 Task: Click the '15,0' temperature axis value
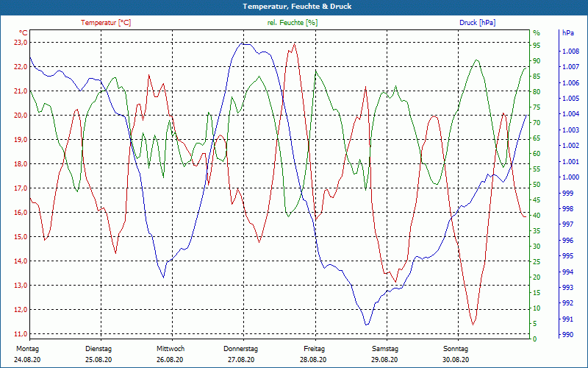pos(21,236)
